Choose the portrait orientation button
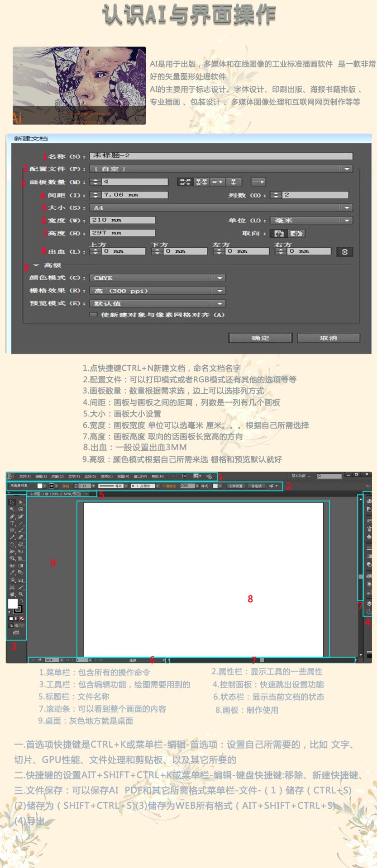 pos(279,233)
